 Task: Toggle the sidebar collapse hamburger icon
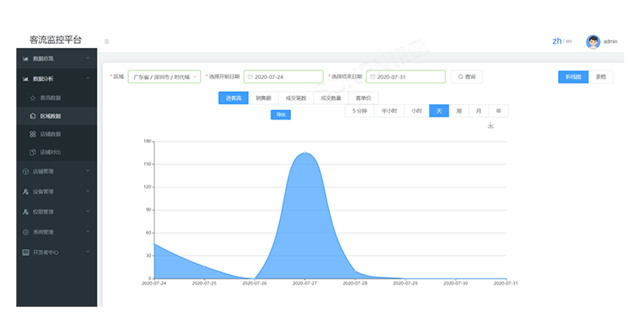tap(106, 41)
